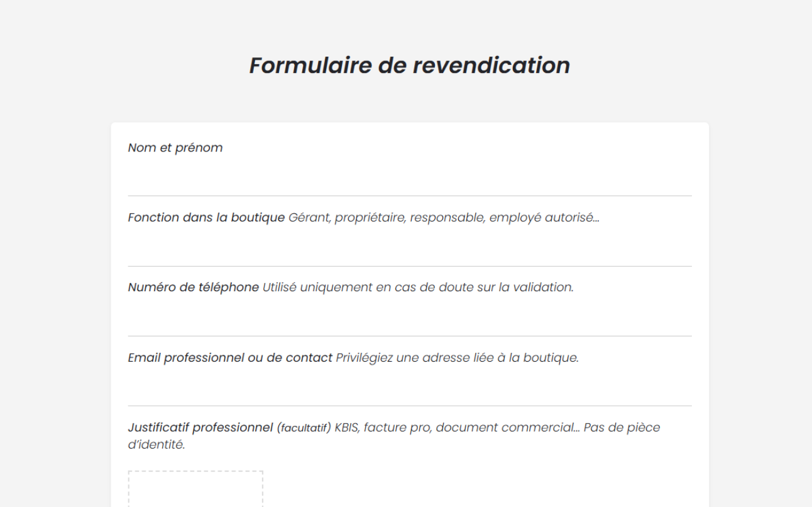
Task: Open the dashed file upload box
Action: pos(195,489)
